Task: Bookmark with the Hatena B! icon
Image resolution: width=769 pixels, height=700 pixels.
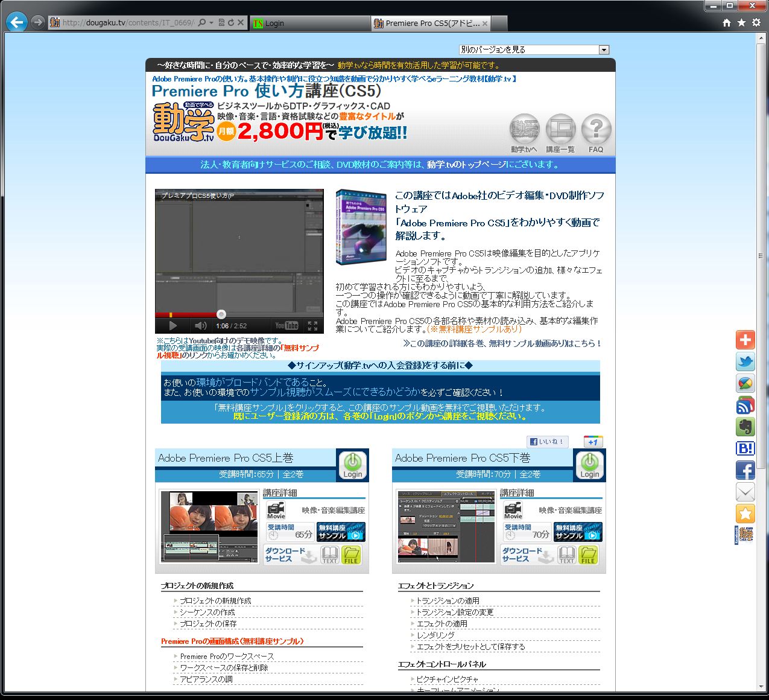Action: click(745, 448)
